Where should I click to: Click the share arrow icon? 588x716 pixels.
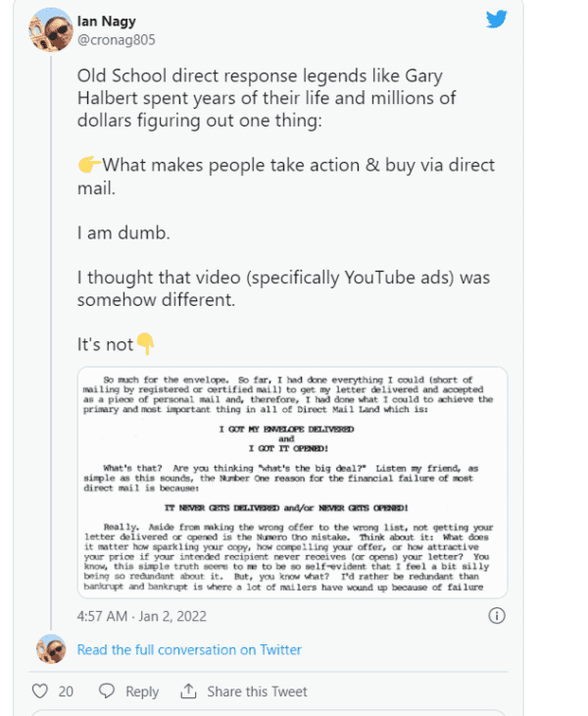189,691
